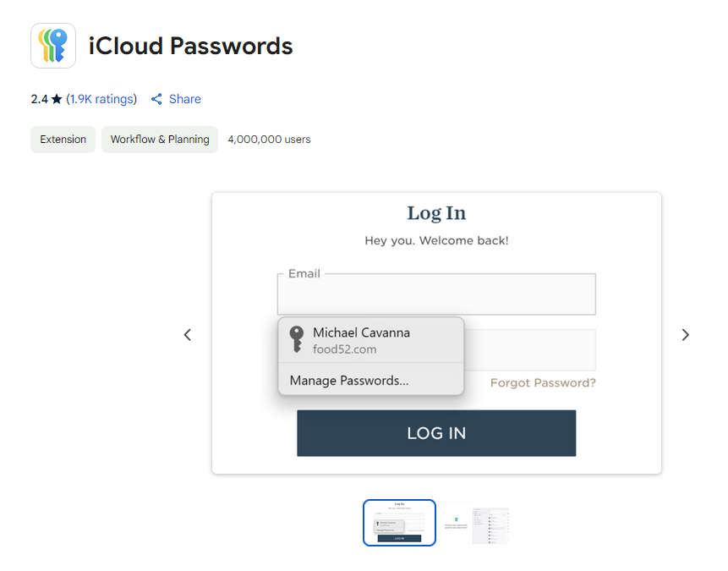This screenshot has height=571, width=728.
Task: Click the Forgot Password? link
Action: click(543, 383)
